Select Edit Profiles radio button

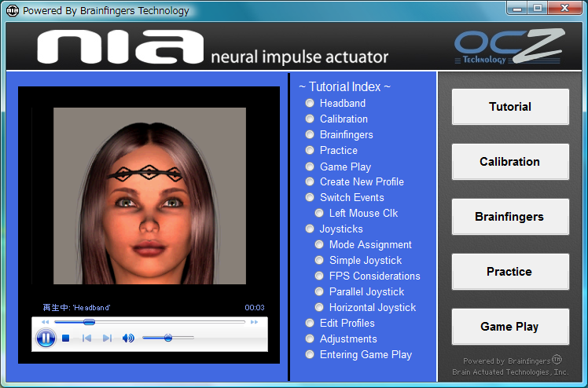click(x=310, y=323)
